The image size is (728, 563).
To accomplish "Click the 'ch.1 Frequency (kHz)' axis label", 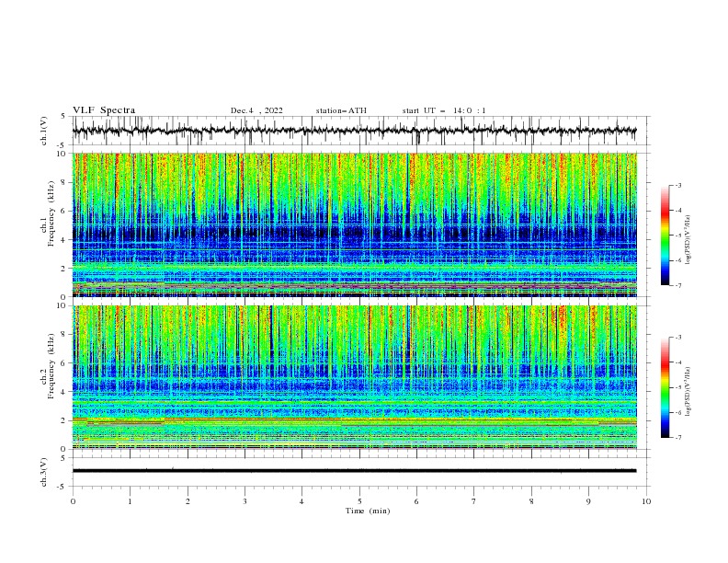I will pos(48,213).
